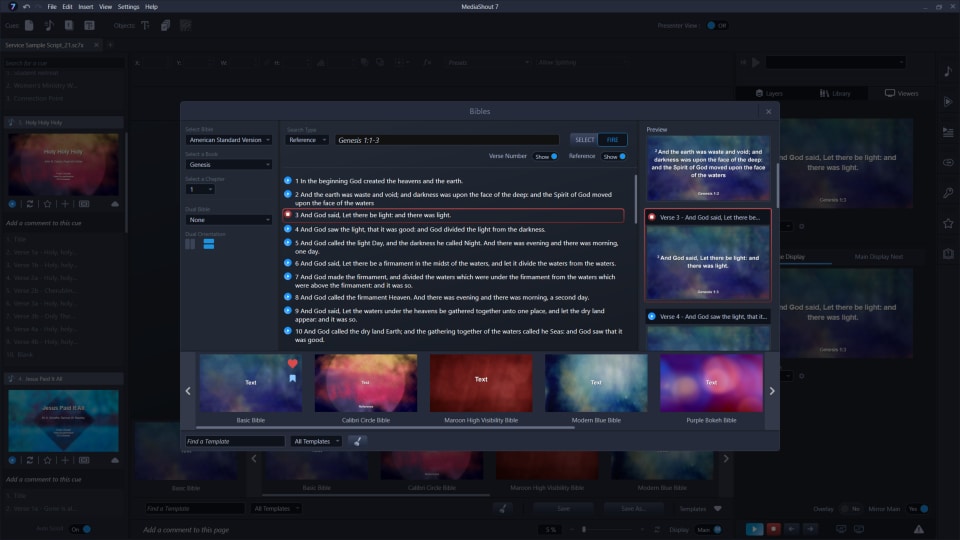Image resolution: width=960 pixels, height=540 pixels.
Task: Open the Genesis book dropdown
Action: tap(229, 164)
